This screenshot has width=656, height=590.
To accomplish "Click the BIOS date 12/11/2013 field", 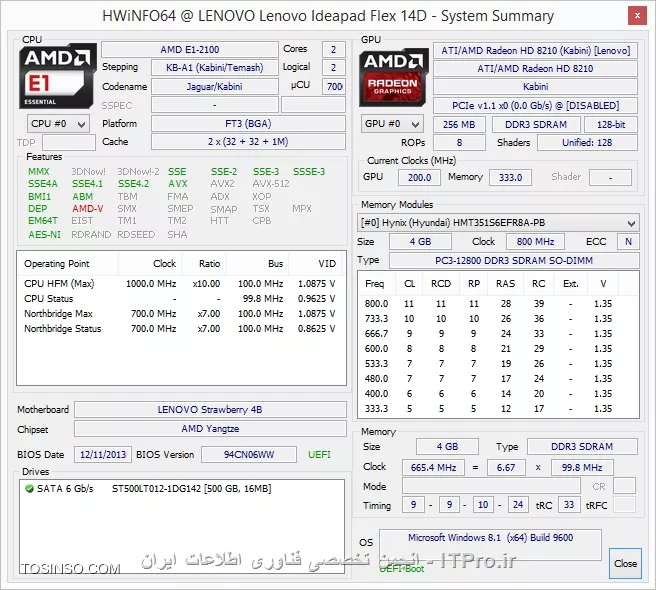I will [x=103, y=455].
